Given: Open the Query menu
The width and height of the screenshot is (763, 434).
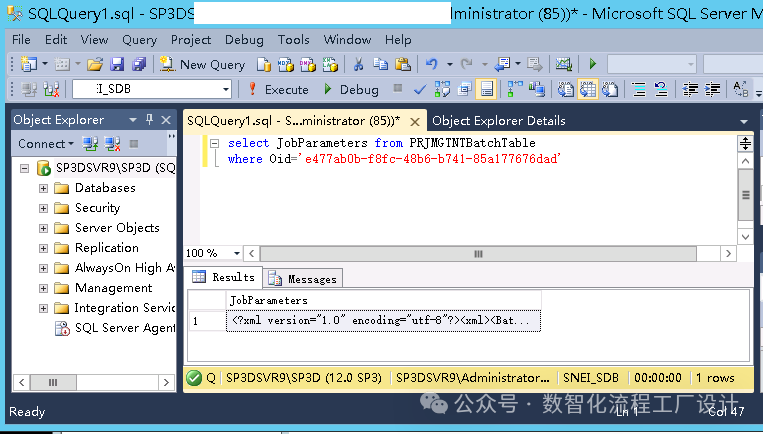Looking at the screenshot, I should [x=139, y=39].
